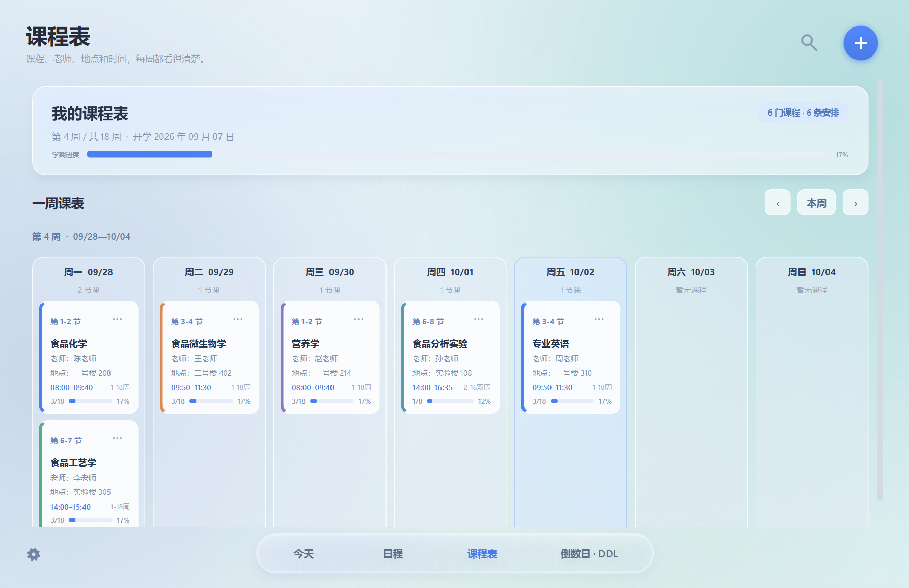Image resolution: width=909 pixels, height=588 pixels.
Task: Go to the previous week arrow
Action: click(778, 203)
